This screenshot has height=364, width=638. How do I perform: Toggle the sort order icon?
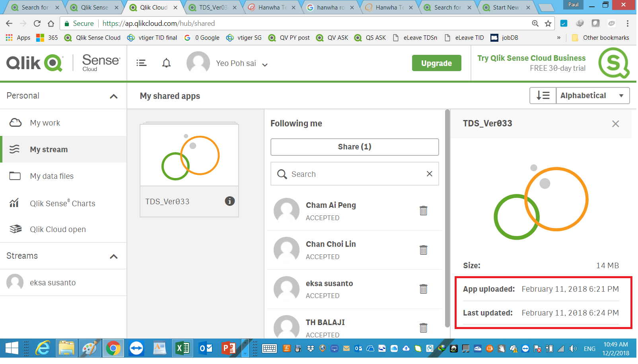point(543,95)
